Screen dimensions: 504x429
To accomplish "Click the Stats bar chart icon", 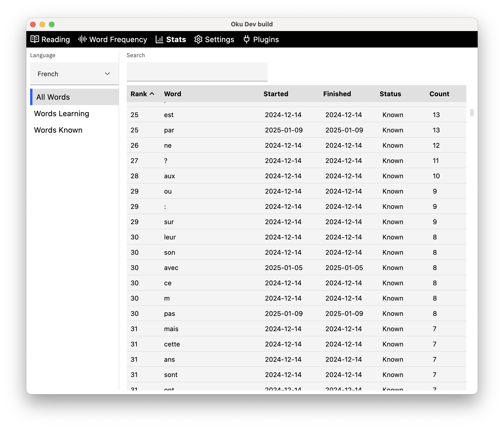I will (159, 39).
